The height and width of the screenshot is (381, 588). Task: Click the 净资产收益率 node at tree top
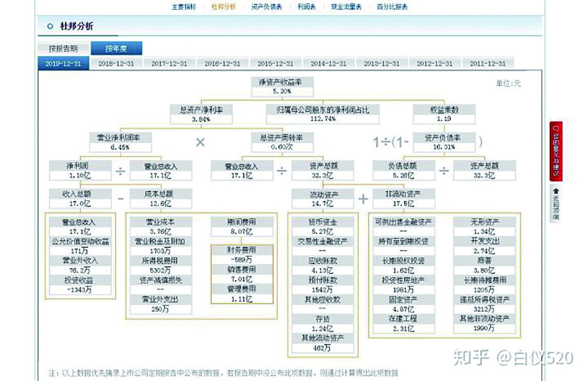(x=282, y=86)
